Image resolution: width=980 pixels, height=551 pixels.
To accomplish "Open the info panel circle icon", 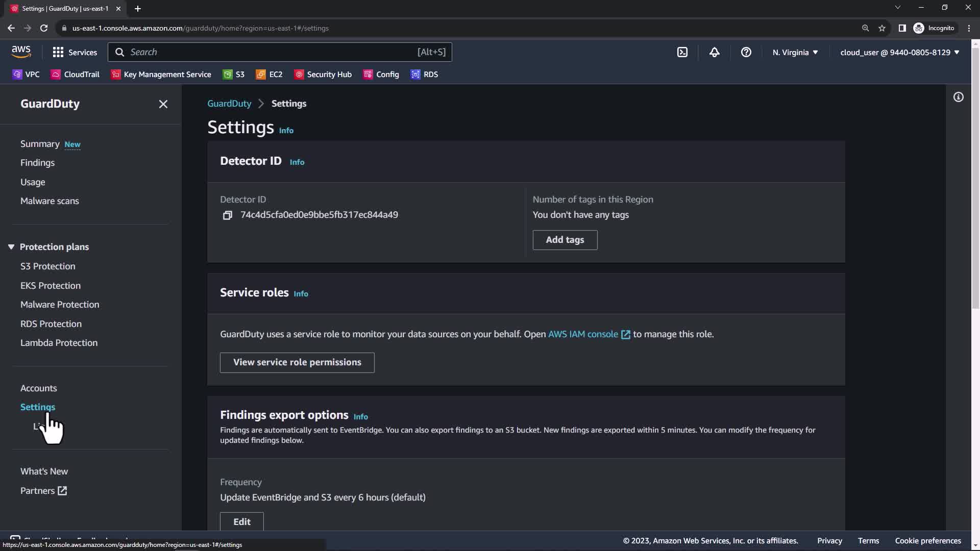I will point(958,97).
